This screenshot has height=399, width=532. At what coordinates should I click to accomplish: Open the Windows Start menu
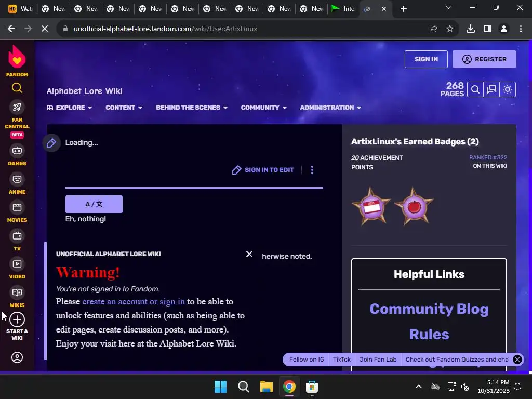(220, 387)
